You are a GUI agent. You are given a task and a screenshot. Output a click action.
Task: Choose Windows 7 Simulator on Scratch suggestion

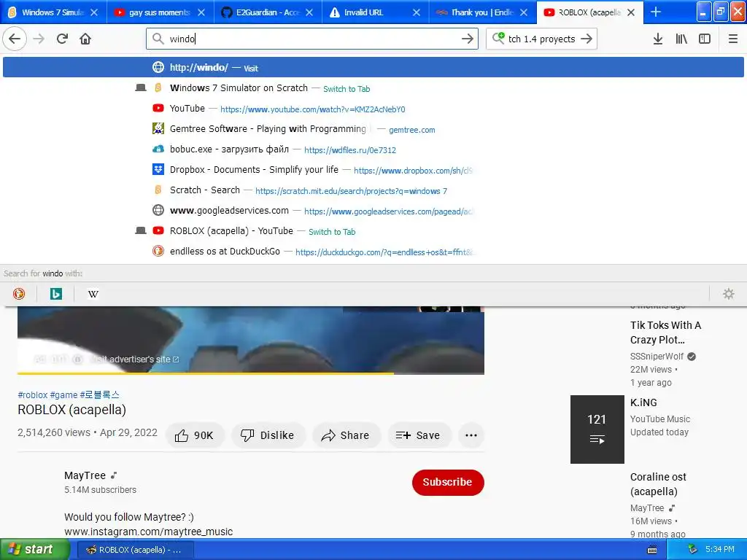pyautogui.click(x=373, y=88)
